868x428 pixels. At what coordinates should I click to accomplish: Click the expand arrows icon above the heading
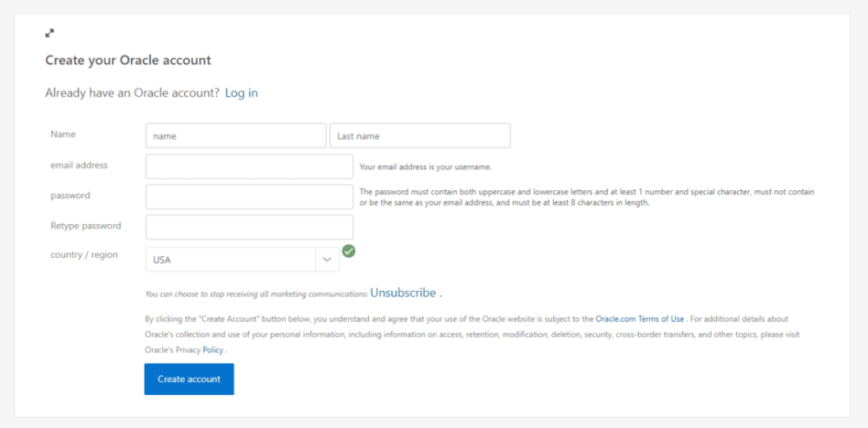[x=49, y=34]
